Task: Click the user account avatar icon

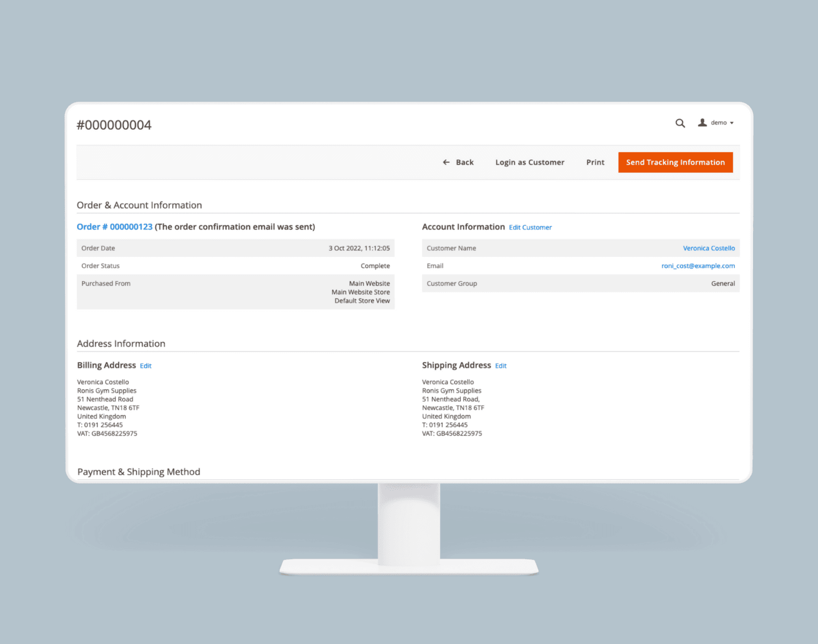Action: 702,123
